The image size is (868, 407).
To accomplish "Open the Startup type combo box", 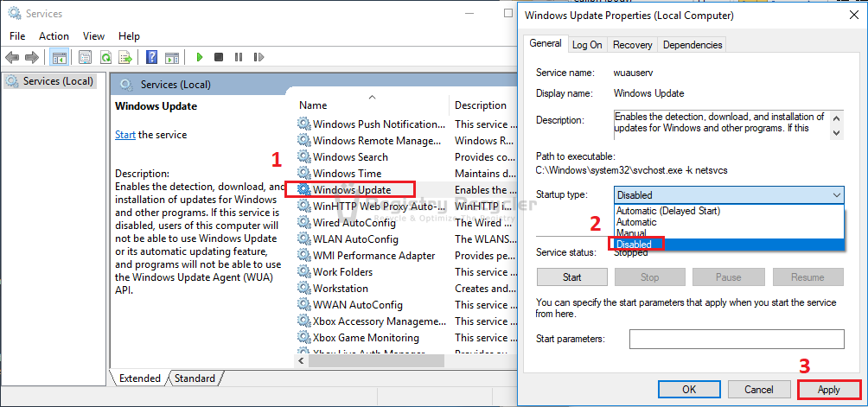I will pos(729,194).
